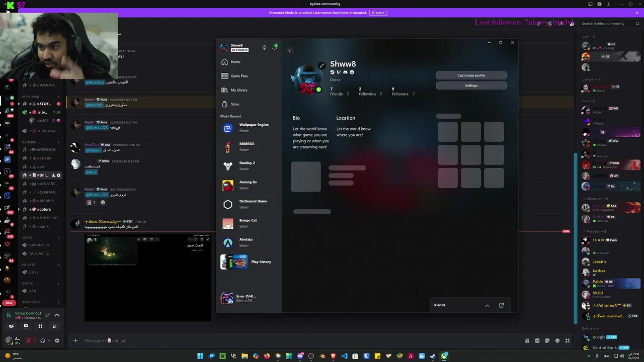Select Aimlabs in Most Recent list
644x362 pixels.
pos(249,242)
